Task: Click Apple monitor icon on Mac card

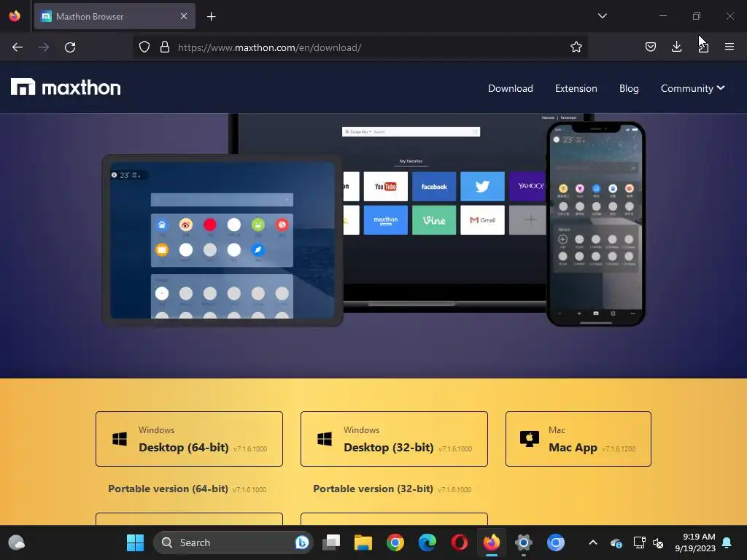Action: tap(530, 439)
